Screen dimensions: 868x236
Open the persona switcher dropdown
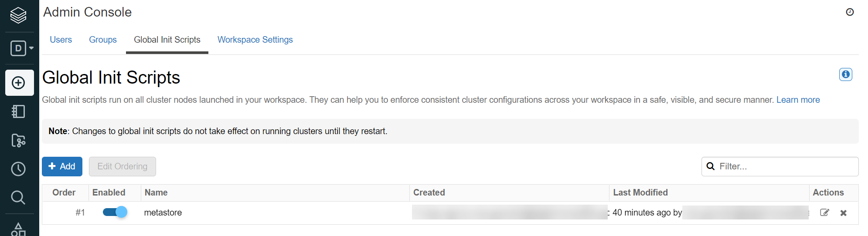[22, 48]
